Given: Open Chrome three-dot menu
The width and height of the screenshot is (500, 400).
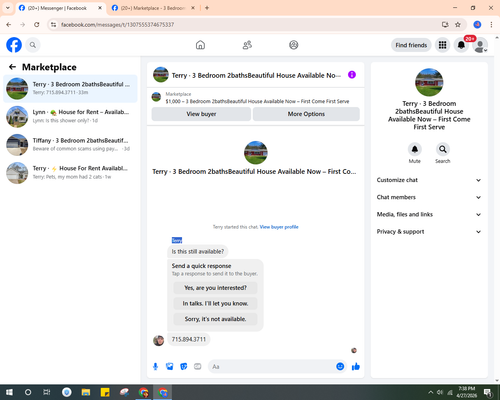Looking at the screenshot, I should coord(491,25).
